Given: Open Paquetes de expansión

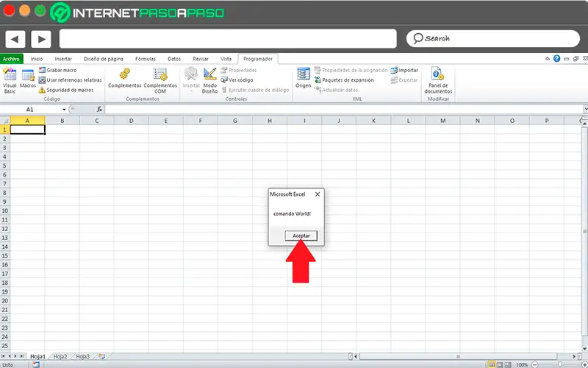Looking at the screenshot, I should [x=344, y=80].
